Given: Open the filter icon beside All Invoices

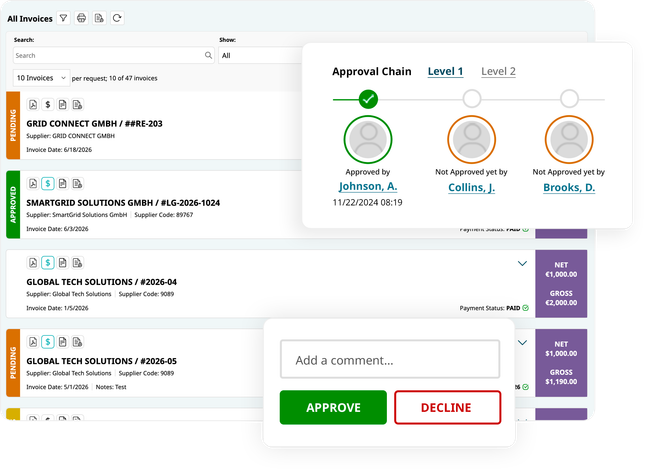Looking at the screenshot, I should [63, 18].
